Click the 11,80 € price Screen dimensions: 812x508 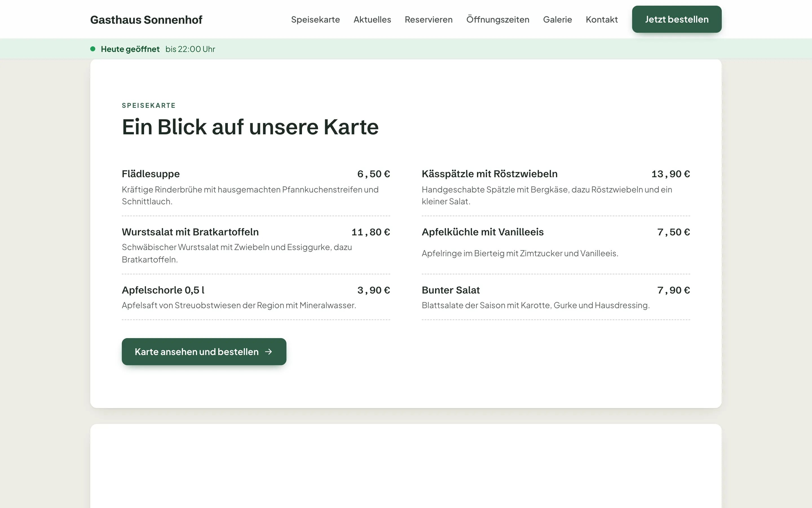[371, 232]
